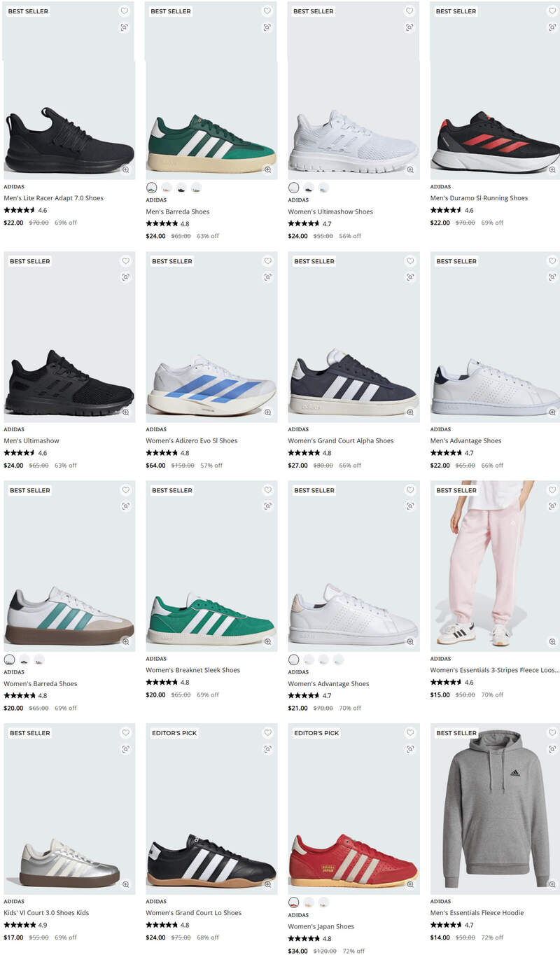Open visual search for Women's Grand Court Lo Shoes
This screenshot has width=560, height=955.
coord(267,749)
